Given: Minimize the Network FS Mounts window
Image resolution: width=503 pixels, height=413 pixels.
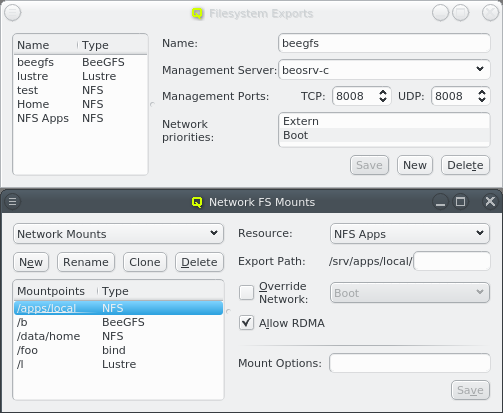Looking at the screenshot, I should (440, 201).
